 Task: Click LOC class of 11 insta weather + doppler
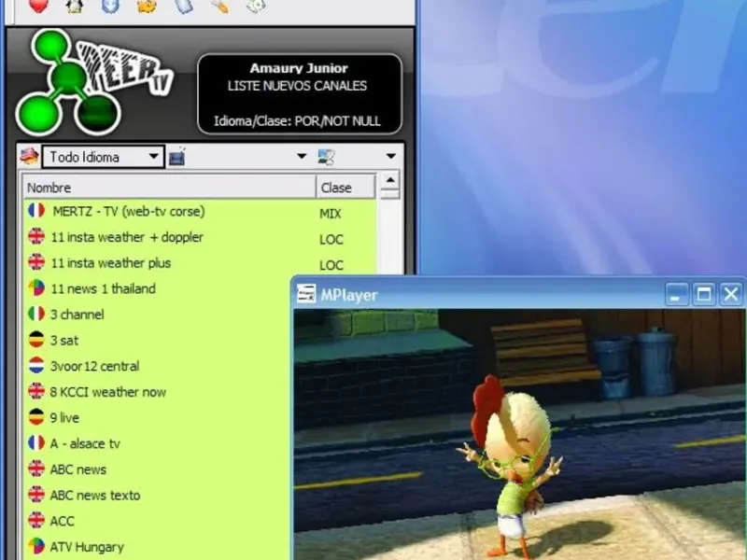331,239
